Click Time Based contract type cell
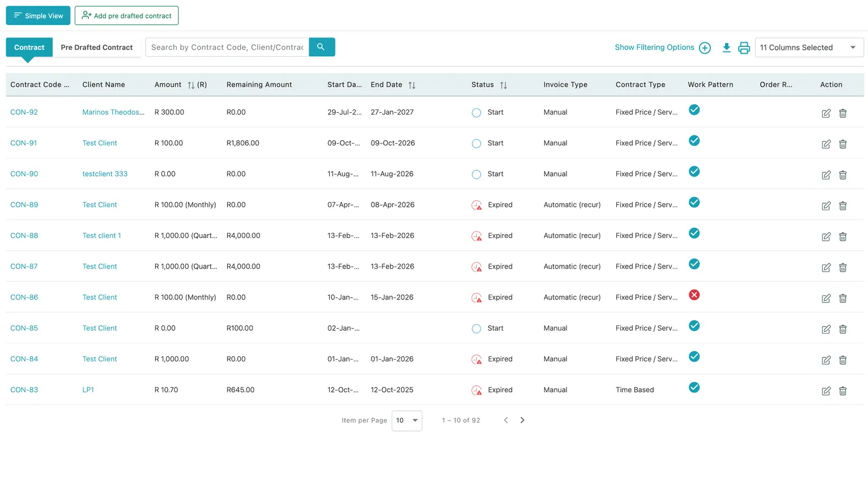Screen dimensions: 868x494 click(635, 390)
